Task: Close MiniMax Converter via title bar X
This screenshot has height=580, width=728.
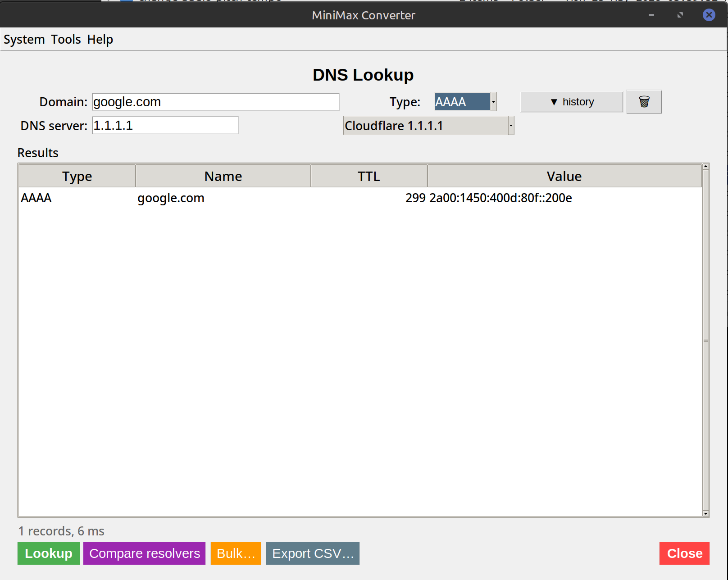Action: pos(709,15)
